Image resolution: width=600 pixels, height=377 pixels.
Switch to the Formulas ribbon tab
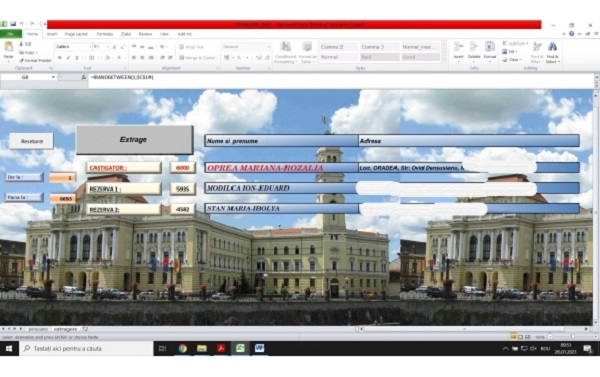104,34
